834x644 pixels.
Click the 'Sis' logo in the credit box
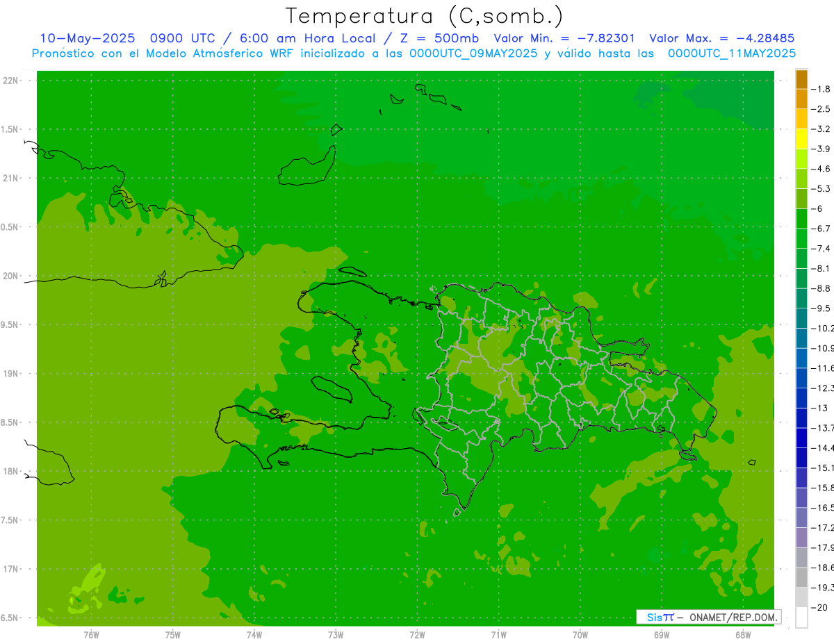pos(655,617)
